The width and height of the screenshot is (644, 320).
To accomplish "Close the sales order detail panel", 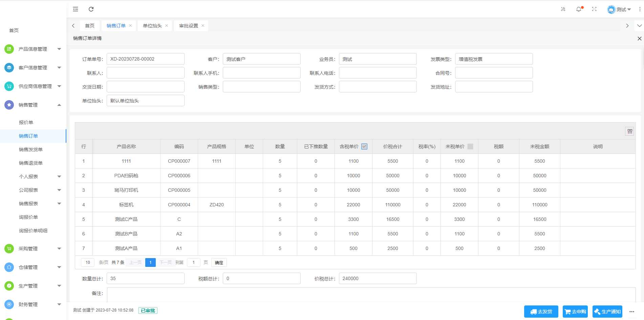I will [639, 39].
